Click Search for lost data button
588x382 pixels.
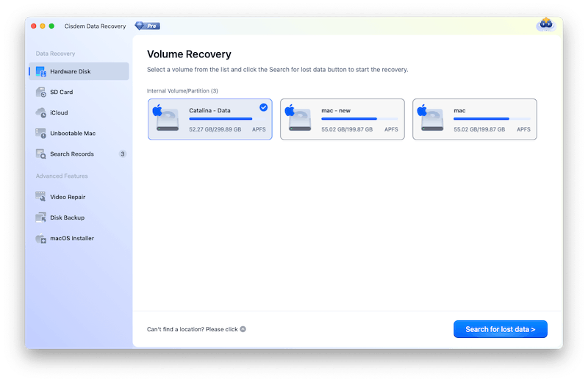click(501, 329)
